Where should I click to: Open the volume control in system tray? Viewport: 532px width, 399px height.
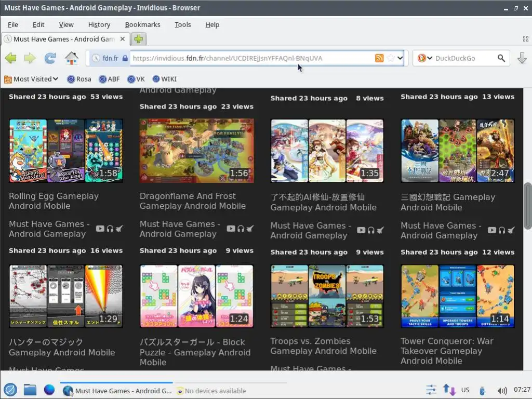[x=502, y=391]
